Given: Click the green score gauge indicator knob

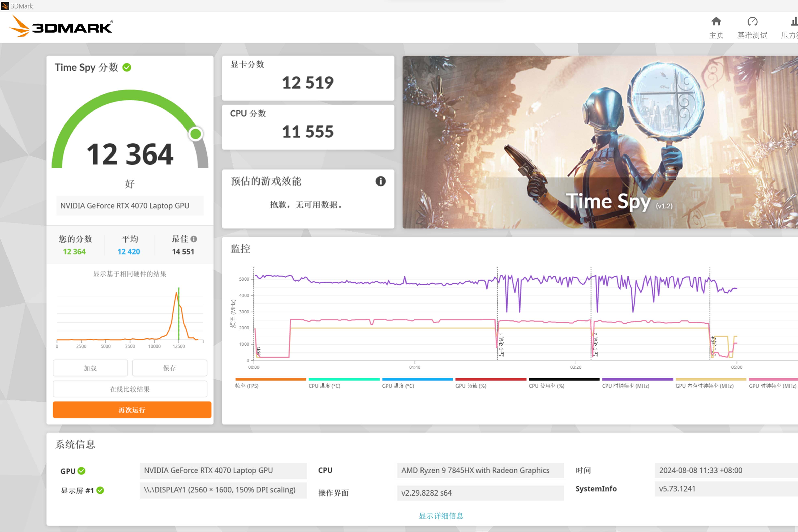Looking at the screenshot, I should pos(195,134).
